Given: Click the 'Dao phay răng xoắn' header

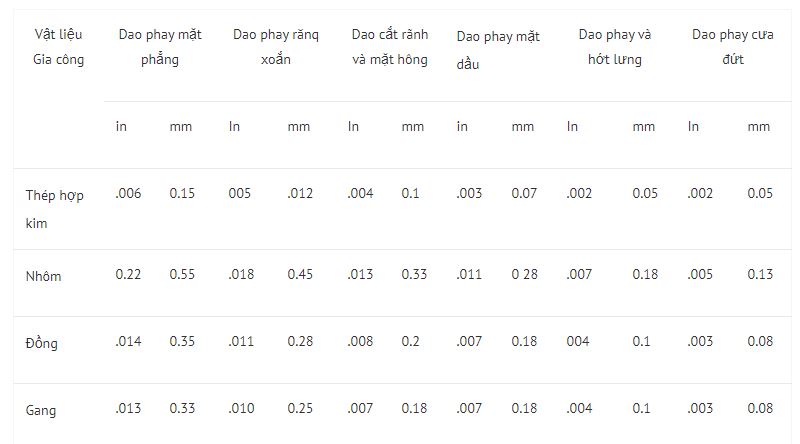Looking at the screenshot, I should [275, 47].
